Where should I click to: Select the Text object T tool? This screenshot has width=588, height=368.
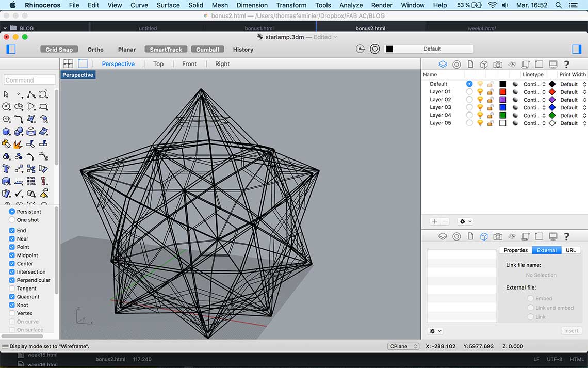click(6, 169)
